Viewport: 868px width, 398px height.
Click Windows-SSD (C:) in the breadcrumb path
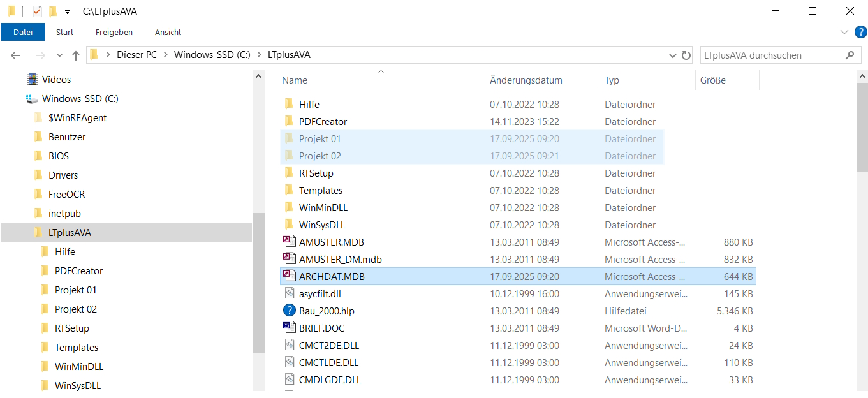tap(212, 55)
